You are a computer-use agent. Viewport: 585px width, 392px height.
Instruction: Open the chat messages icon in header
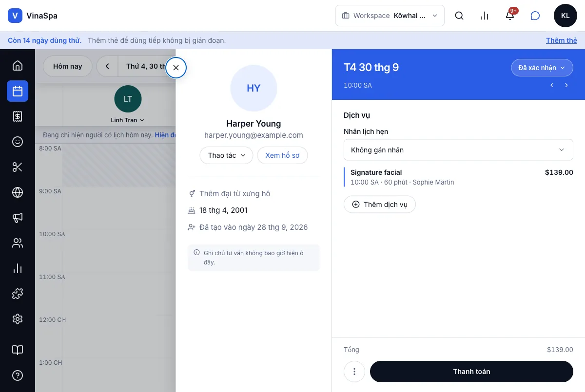[x=535, y=16]
